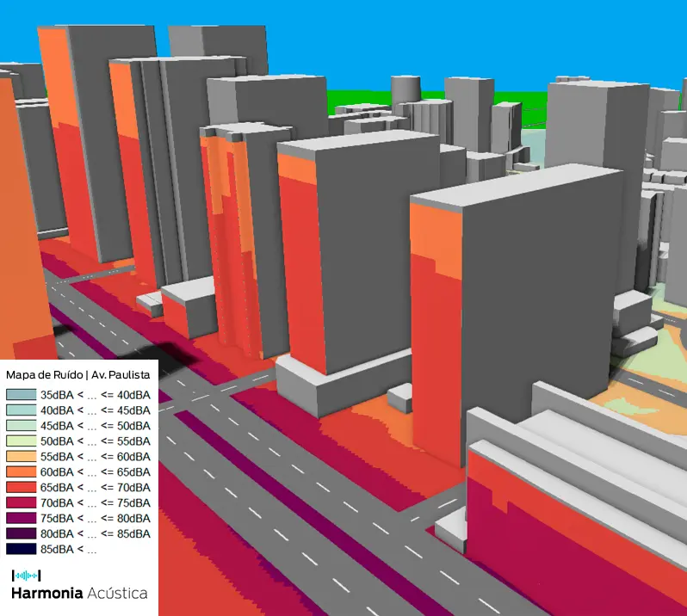Select the 45dBA to 50dBA legend swatch
Screen dimensions: 687x616
(x=21, y=425)
